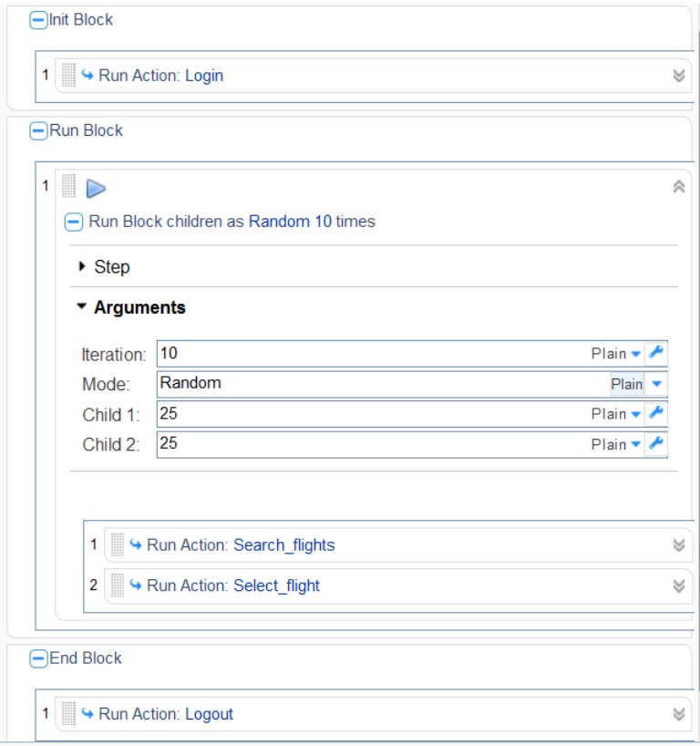Click drag handle of Logout action row
This screenshot has height=746, width=700.
coord(69,714)
